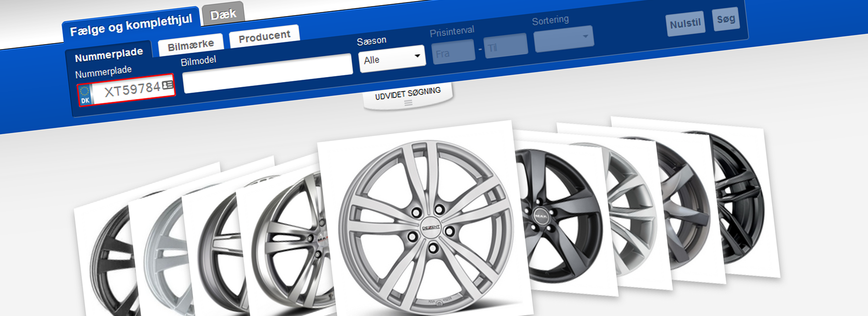Select the Nummerplade tab
The width and height of the screenshot is (868, 316).
(108, 54)
